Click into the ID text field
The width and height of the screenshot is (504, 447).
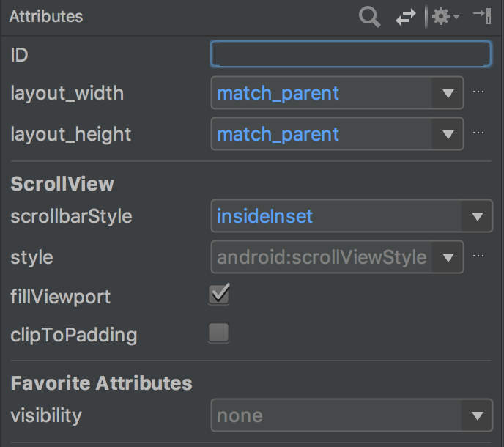[x=351, y=54]
